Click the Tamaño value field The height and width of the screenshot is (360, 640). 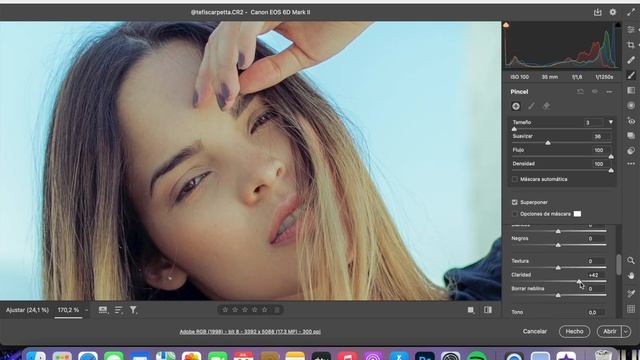pyautogui.click(x=593, y=122)
